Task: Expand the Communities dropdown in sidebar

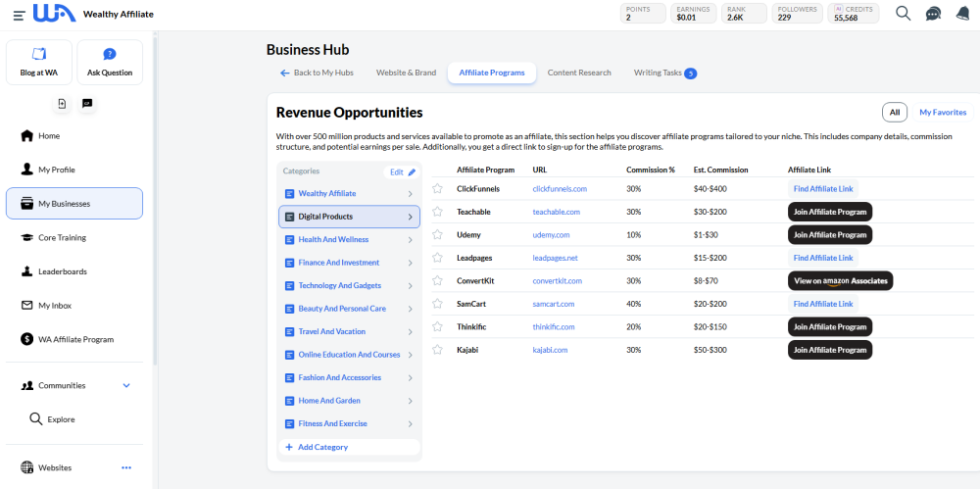Action: pos(125,385)
